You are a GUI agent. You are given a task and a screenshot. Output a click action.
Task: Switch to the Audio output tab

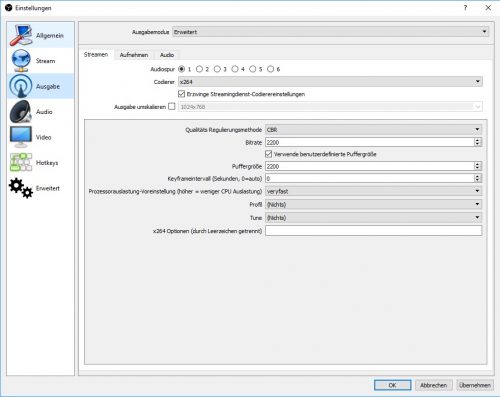(167, 55)
